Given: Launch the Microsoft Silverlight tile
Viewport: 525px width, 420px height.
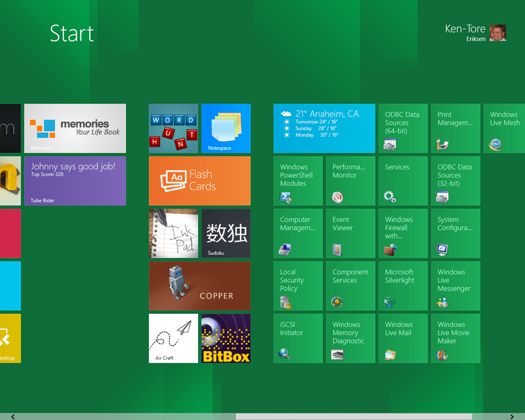Looking at the screenshot, I should 403,285.
